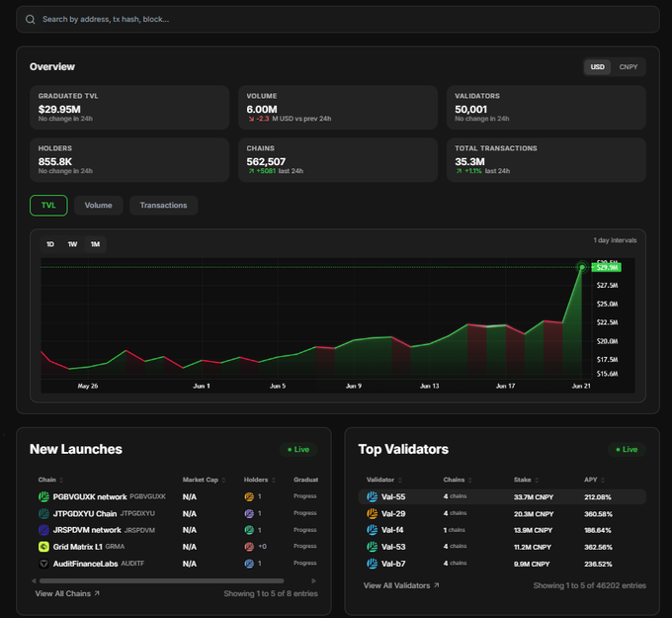Click the New Launches horizontal scrollbar
The image size is (672, 618).
coord(161,580)
